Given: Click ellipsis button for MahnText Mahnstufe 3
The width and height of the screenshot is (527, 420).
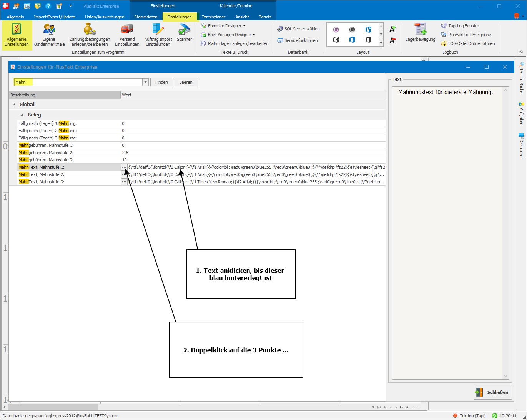Looking at the screenshot, I should pyautogui.click(x=124, y=182).
